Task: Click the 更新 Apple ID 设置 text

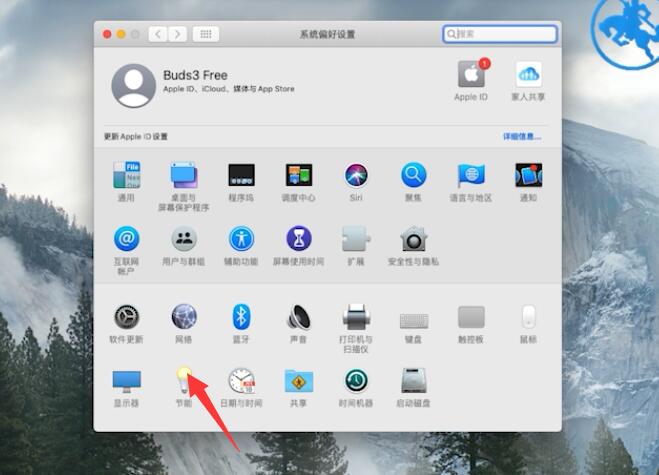Action: [x=136, y=137]
